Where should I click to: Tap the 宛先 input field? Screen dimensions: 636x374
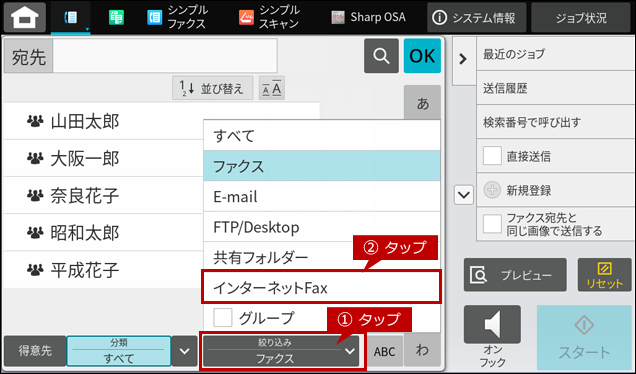tap(165, 56)
